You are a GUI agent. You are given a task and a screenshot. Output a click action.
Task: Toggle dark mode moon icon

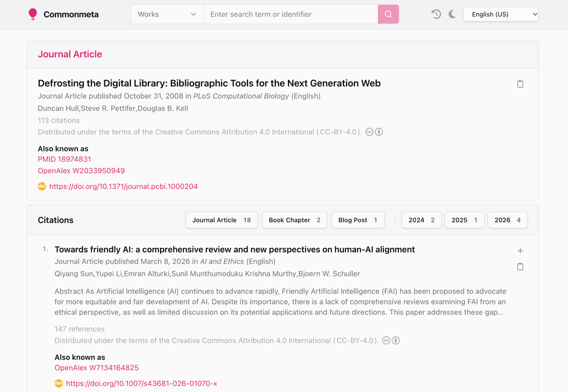(452, 14)
